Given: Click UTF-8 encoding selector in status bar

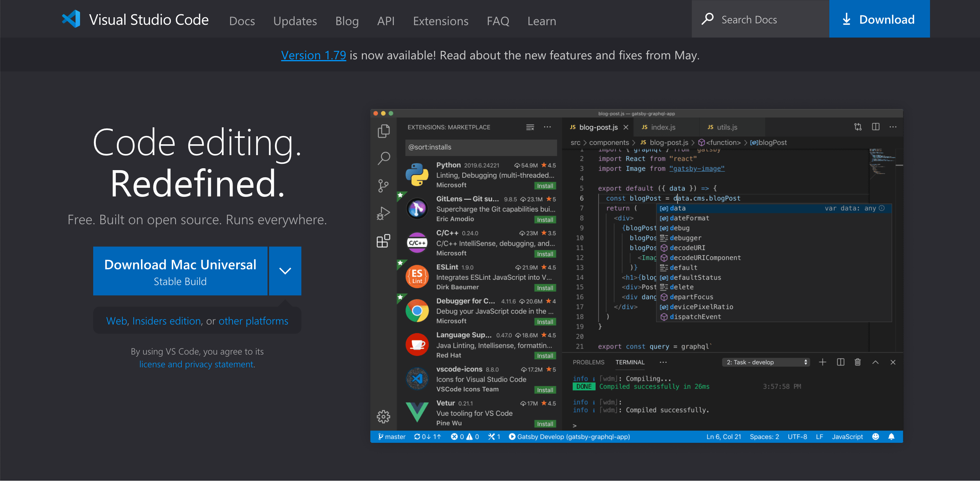Looking at the screenshot, I should coord(797,436).
